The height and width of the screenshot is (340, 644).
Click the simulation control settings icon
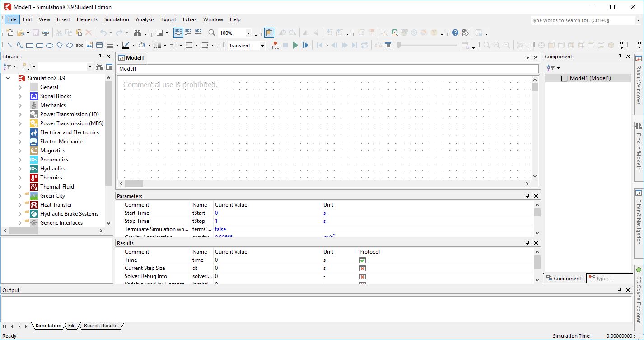[388, 45]
